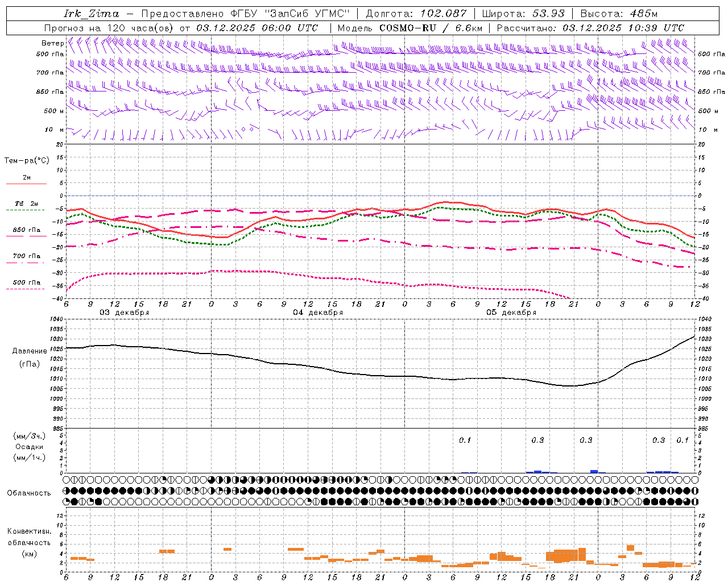The width and height of the screenshot is (728, 582).
Task: Click the '04 декабря' date label
Action: 318,313
